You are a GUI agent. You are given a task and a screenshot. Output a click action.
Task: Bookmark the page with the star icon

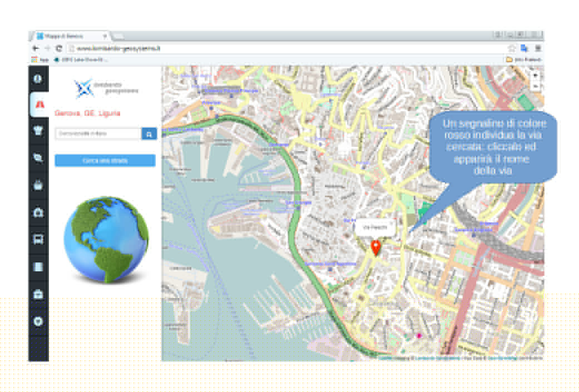click(x=512, y=48)
